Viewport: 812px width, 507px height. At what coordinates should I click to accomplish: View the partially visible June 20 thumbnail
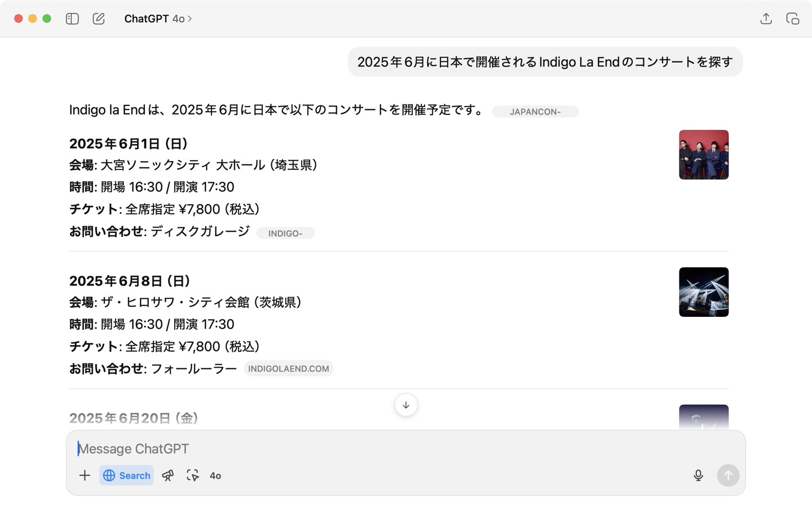[x=703, y=417]
